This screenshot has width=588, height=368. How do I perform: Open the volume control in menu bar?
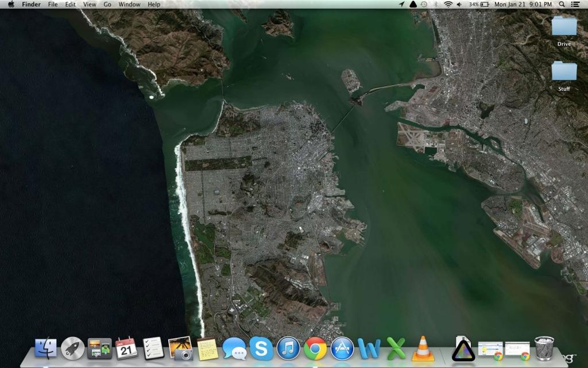[459, 5]
